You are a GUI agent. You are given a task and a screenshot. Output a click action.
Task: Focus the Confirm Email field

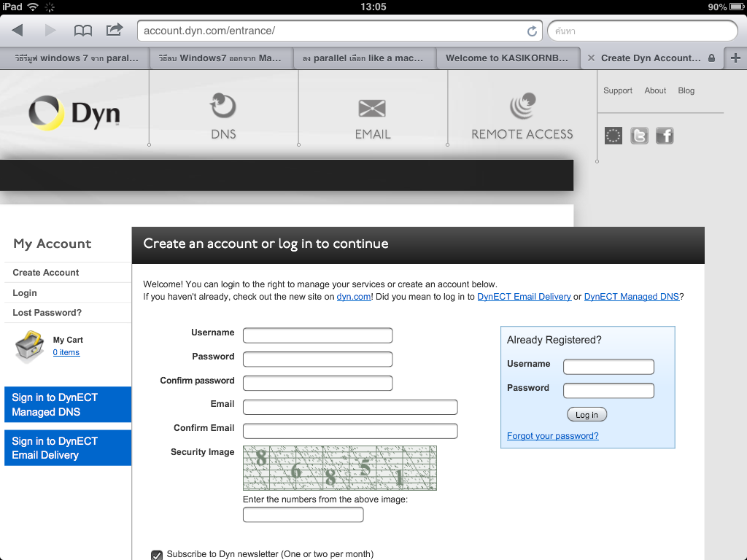[x=350, y=431]
